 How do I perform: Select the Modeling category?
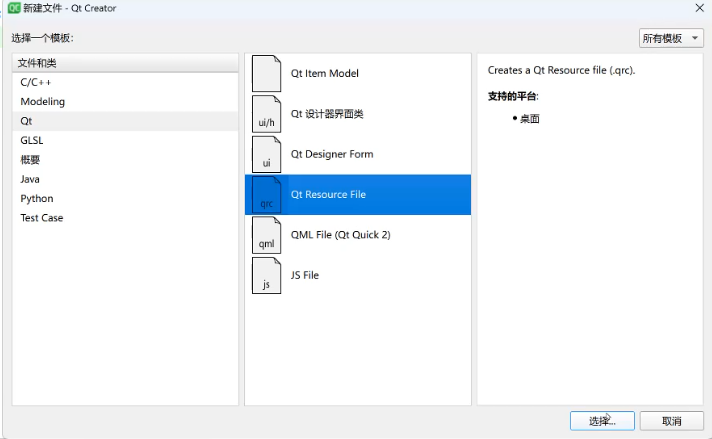pyautogui.click(x=125, y=102)
